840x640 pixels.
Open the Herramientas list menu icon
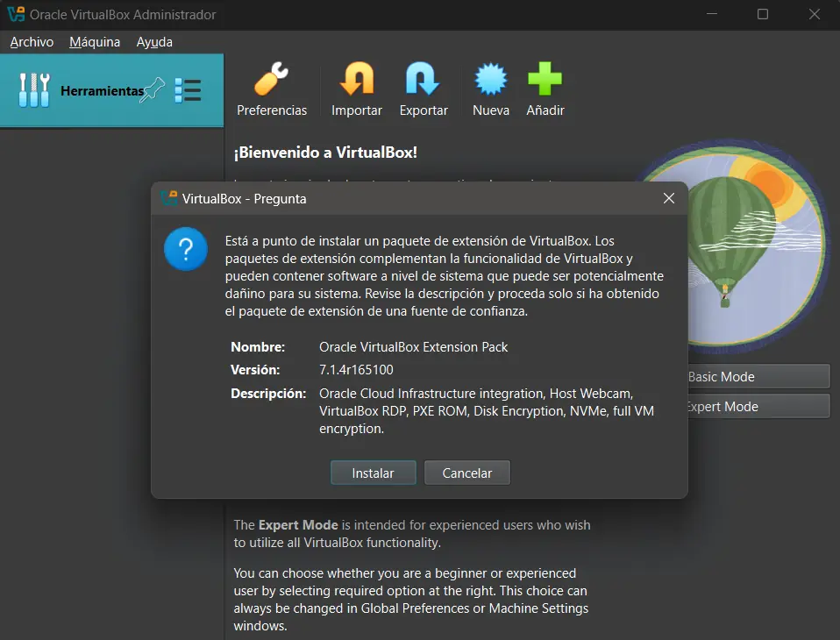tap(188, 89)
